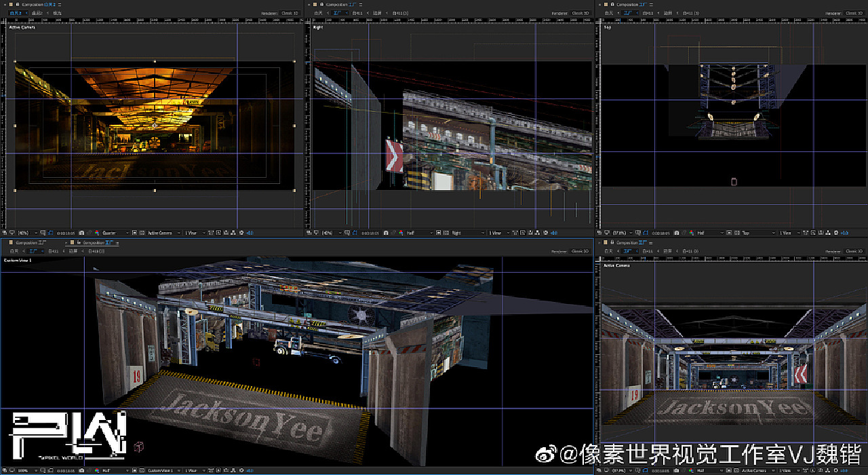Select Composition 工厂 tab in lower-right Active Camera panel
868x475 pixels.
click(x=632, y=242)
